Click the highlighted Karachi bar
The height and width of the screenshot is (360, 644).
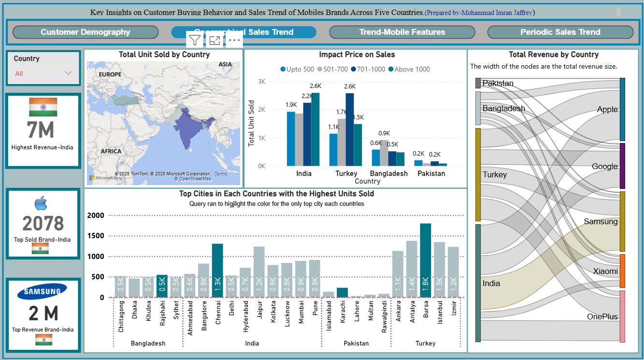342,293
